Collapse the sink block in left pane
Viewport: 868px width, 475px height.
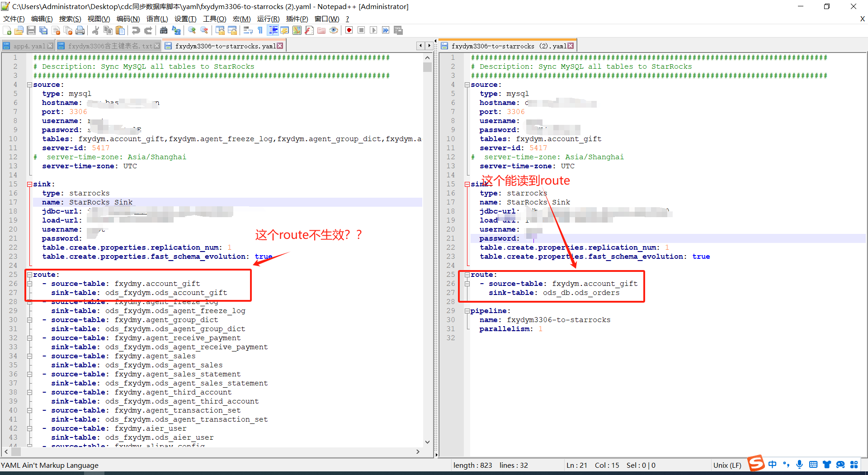pyautogui.click(x=29, y=184)
